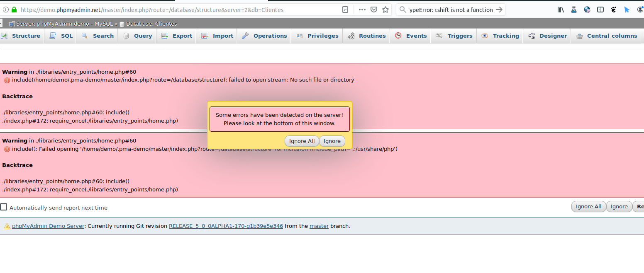Viewport: 644px width, 273px height.
Task: Enable Automatically send report next time
Action: 4,207
